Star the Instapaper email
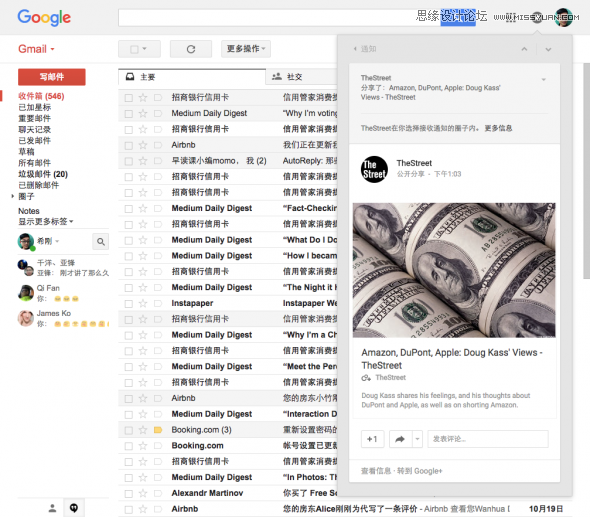The image size is (590, 517). 143,303
